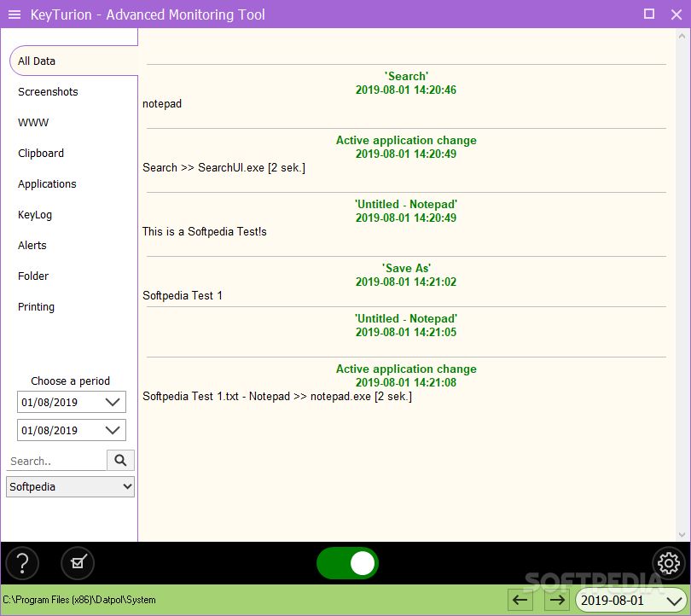691x616 pixels.
Task: Expand the end date dropdown under Choose a period
Action: [113, 430]
